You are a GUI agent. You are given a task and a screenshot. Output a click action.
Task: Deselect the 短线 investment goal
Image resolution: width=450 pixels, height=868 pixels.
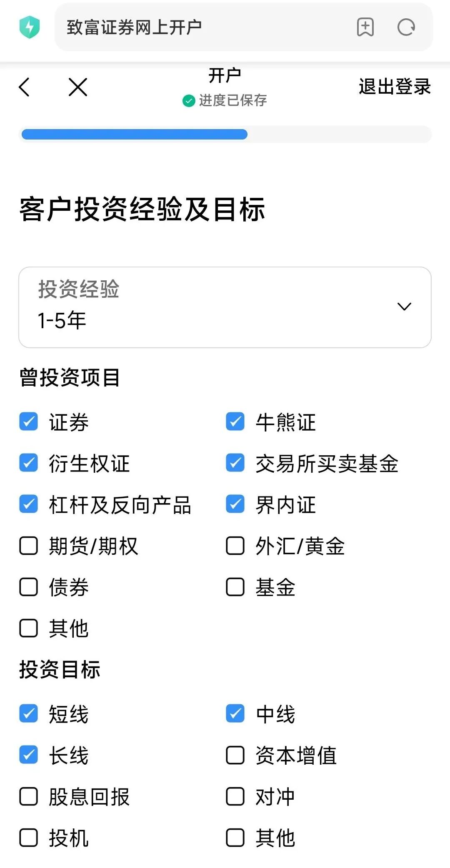pyautogui.click(x=29, y=713)
